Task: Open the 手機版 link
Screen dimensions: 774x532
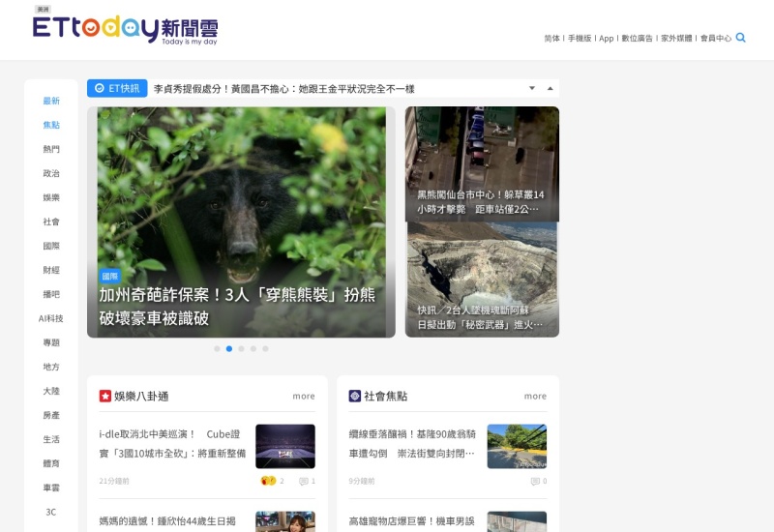Action: pyautogui.click(x=580, y=38)
